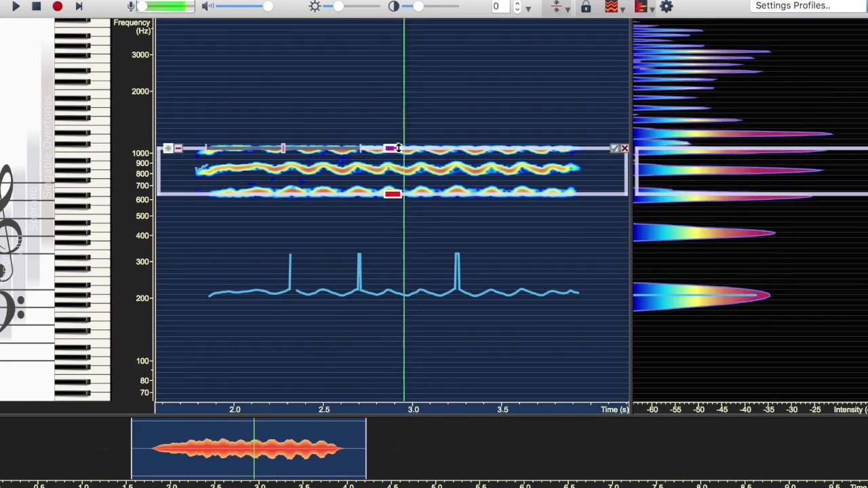The image size is (868, 488).
Task: Click the 1000 label on the frequency axis
Action: [x=141, y=153]
